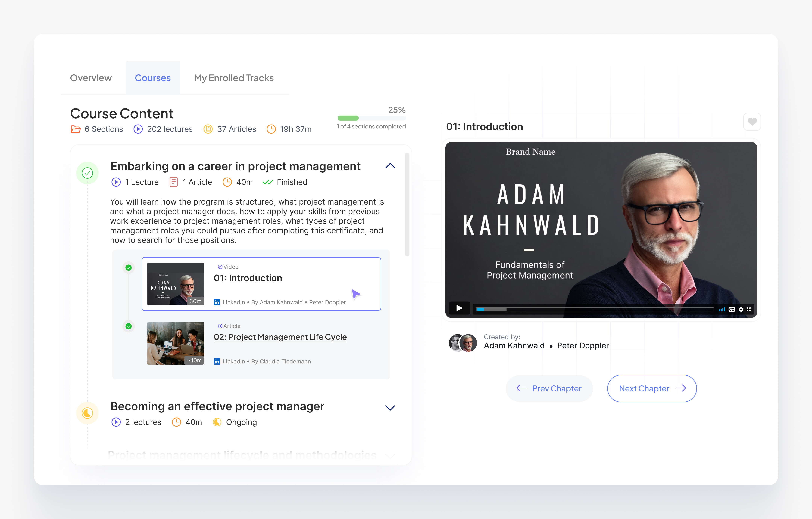The height and width of the screenshot is (519, 812).
Task: Click the green finished section check icon
Action: coord(87,173)
